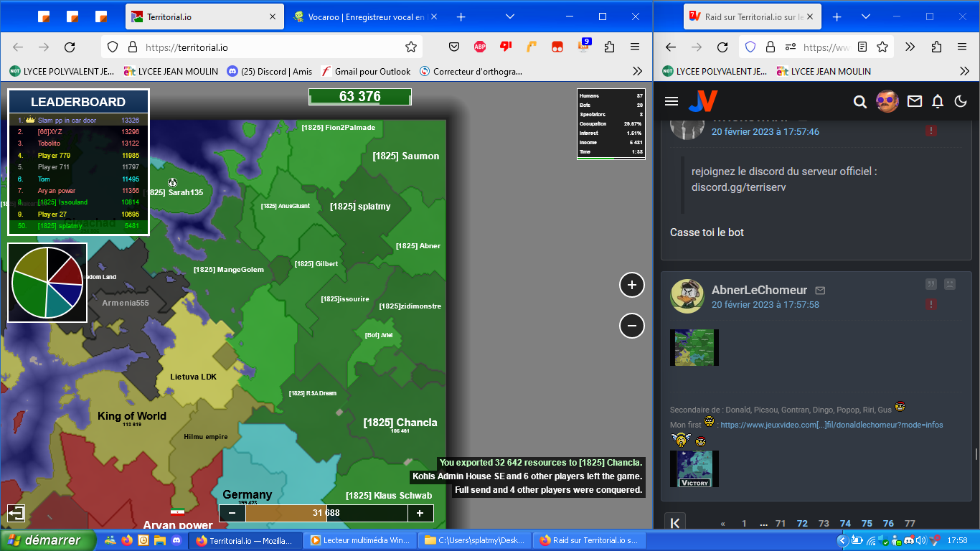The image size is (980, 551).
Task: Open the Adblock Plus extension
Action: tap(480, 47)
